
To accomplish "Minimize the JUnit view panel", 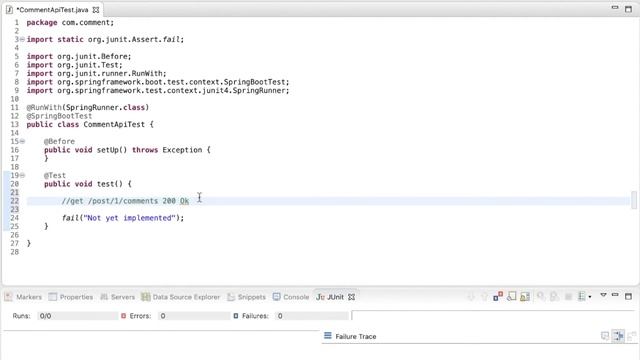I will (615, 295).
